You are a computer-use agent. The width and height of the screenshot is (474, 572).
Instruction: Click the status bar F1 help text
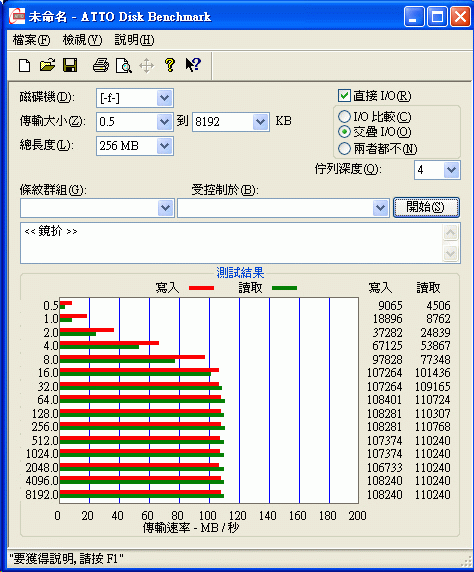66,559
